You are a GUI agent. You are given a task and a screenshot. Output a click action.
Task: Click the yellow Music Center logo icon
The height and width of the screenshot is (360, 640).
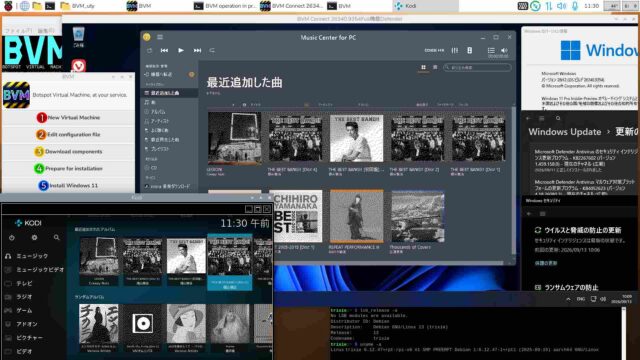[147, 37]
